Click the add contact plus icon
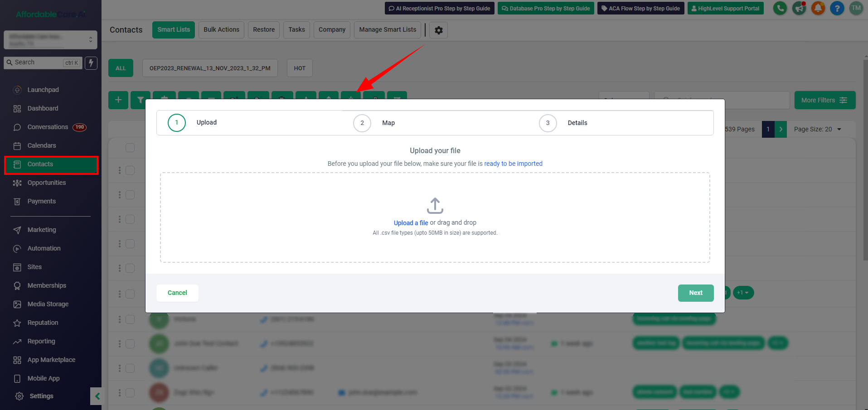 (118, 100)
